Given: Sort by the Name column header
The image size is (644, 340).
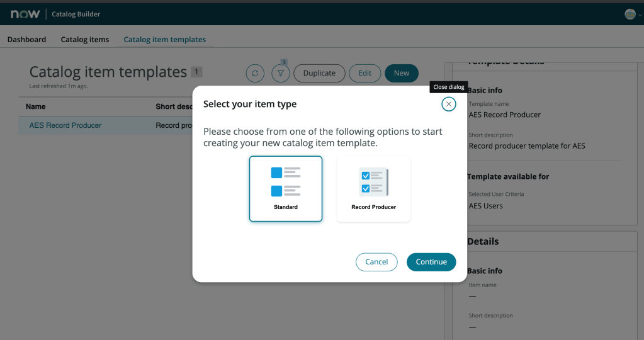Looking at the screenshot, I should point(36,106).
